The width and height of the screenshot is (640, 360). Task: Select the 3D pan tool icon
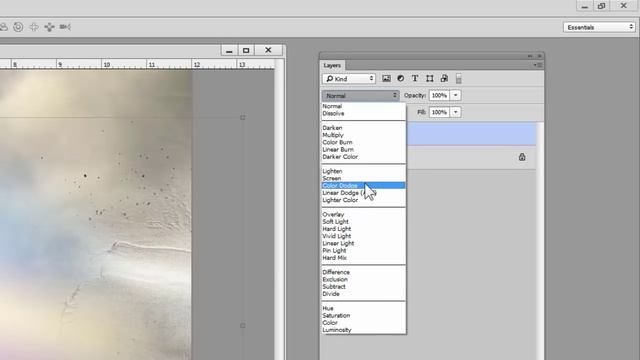(34, 27)
